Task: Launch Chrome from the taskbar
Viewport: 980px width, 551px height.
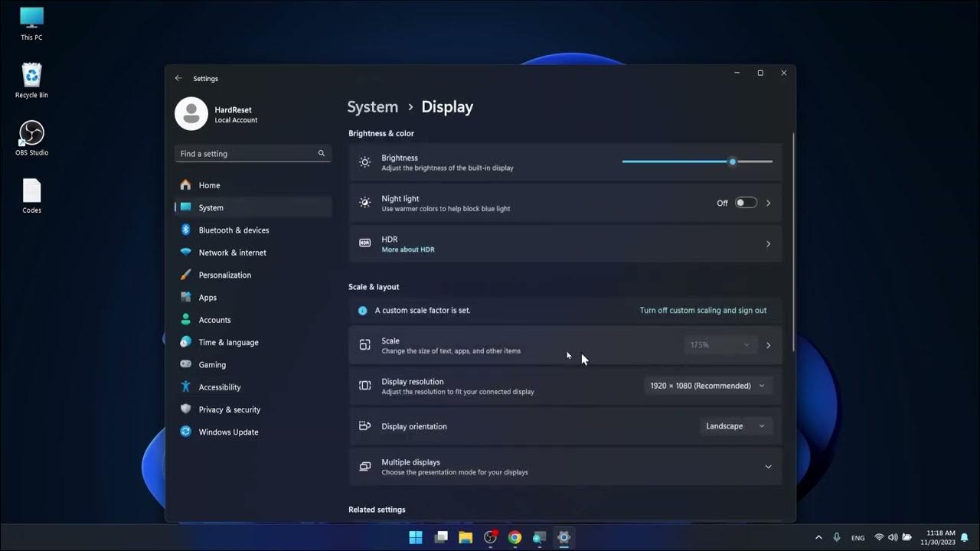Action: pos(514,537)
